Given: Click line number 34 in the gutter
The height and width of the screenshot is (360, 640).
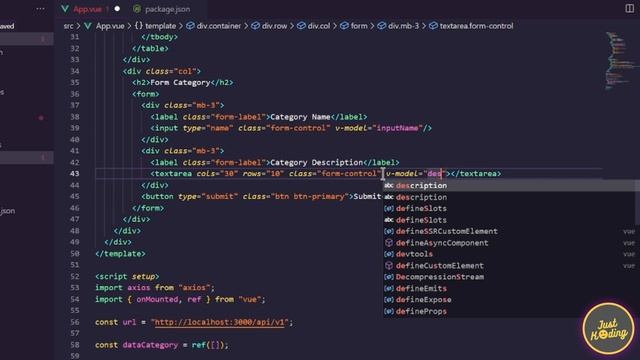Looking at the screenshot, I should point(74,71).
